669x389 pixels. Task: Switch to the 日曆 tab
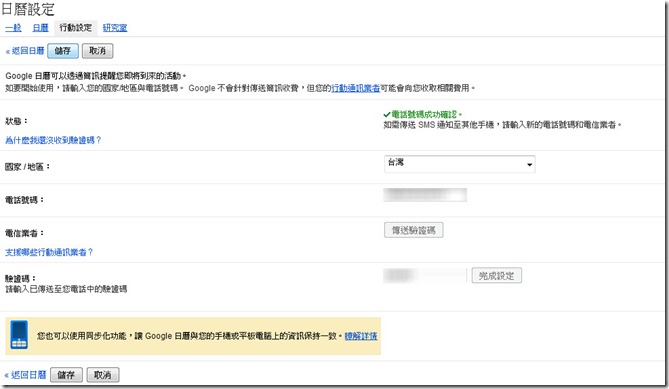coord(41,28)
